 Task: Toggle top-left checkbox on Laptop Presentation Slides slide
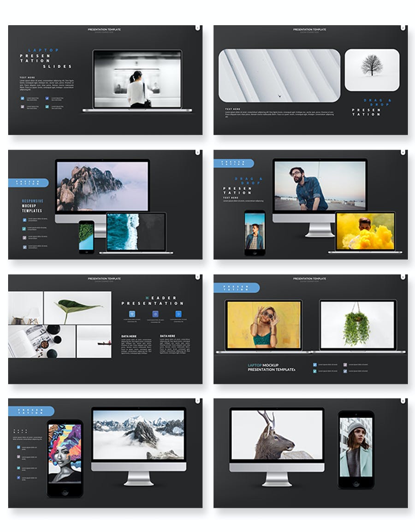click(x=23, y=99)
